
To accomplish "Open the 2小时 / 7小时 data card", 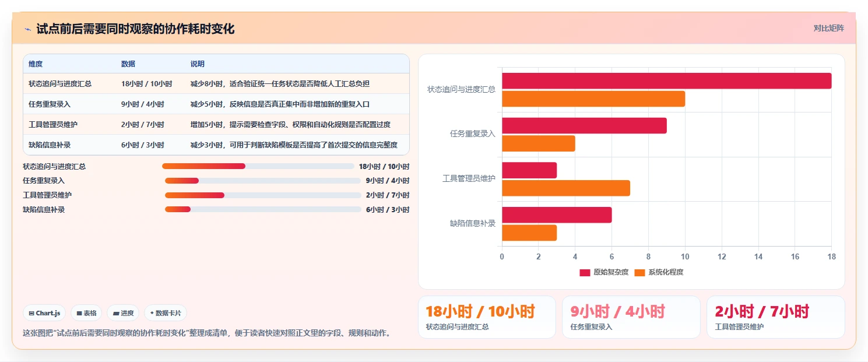I will coord(776,317).
